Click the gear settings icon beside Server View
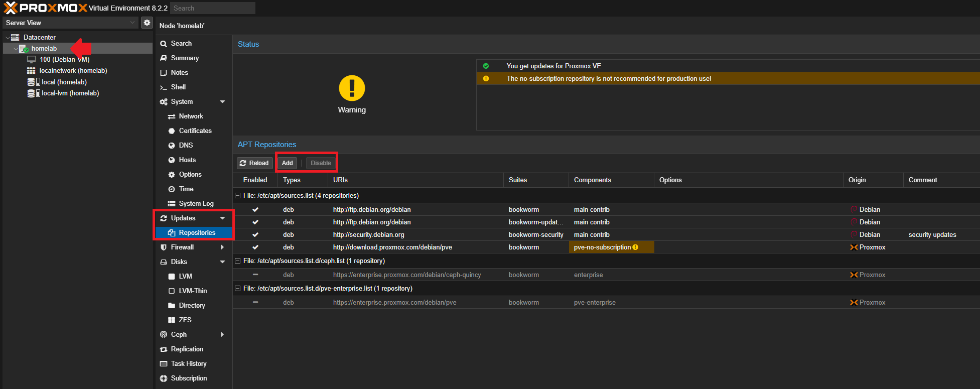Screen dimensions: 980x389 147,23
